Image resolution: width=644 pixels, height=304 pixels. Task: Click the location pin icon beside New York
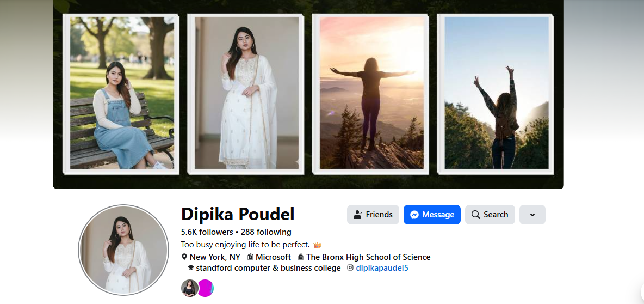coord(184,257)
